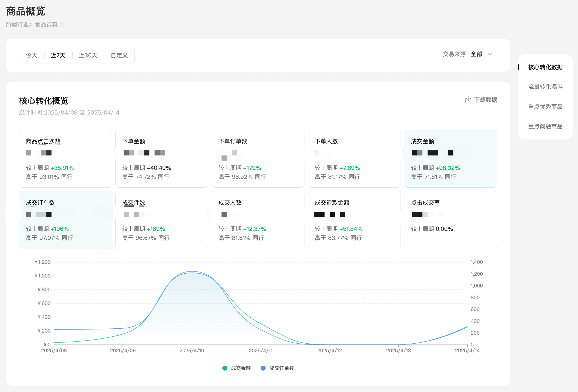The height and width of the screenshot is (392, 578).
Task: Click the download data icon
Action: click(x=468, y=100)
